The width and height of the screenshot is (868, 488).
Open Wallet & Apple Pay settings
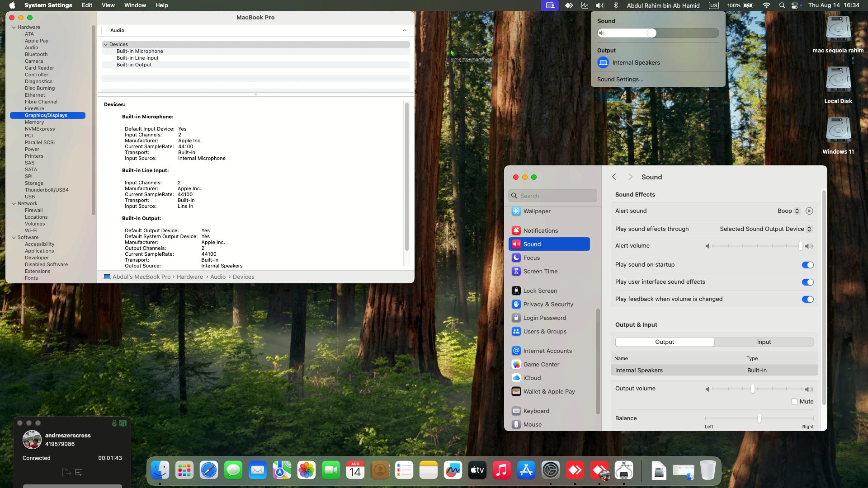549,392
